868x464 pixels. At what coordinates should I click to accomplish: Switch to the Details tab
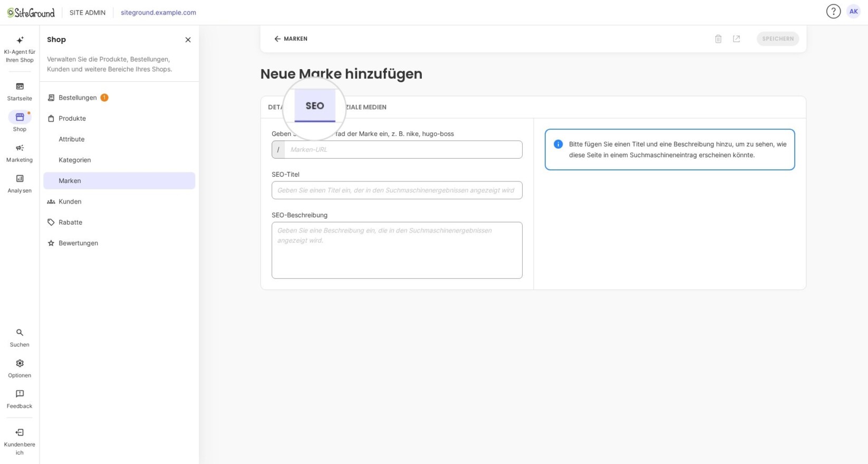tap(275, 107)
